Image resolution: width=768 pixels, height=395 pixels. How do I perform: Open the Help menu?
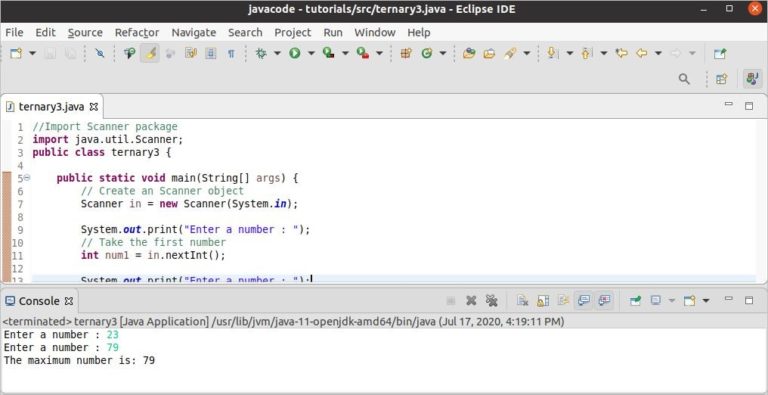tap(419, 32)
